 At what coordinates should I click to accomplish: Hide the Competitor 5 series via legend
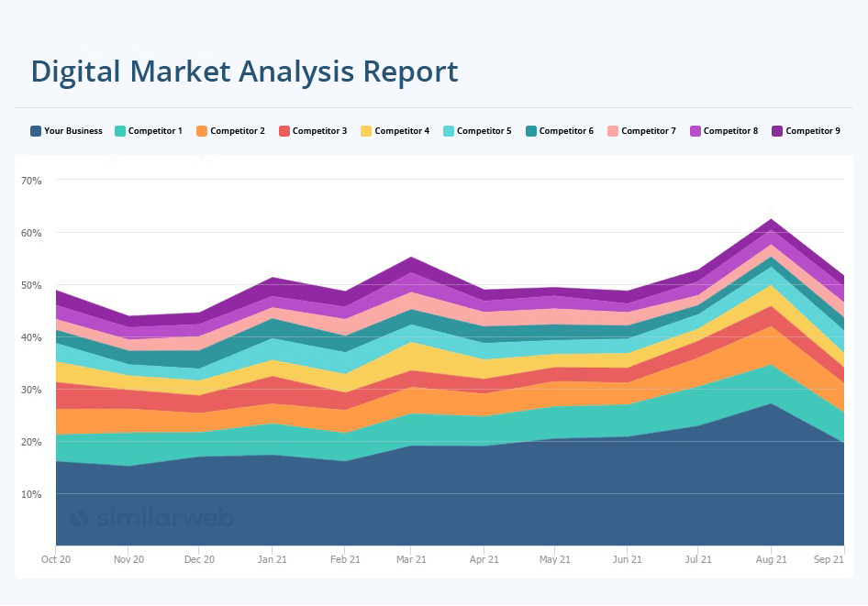[484, 131]
